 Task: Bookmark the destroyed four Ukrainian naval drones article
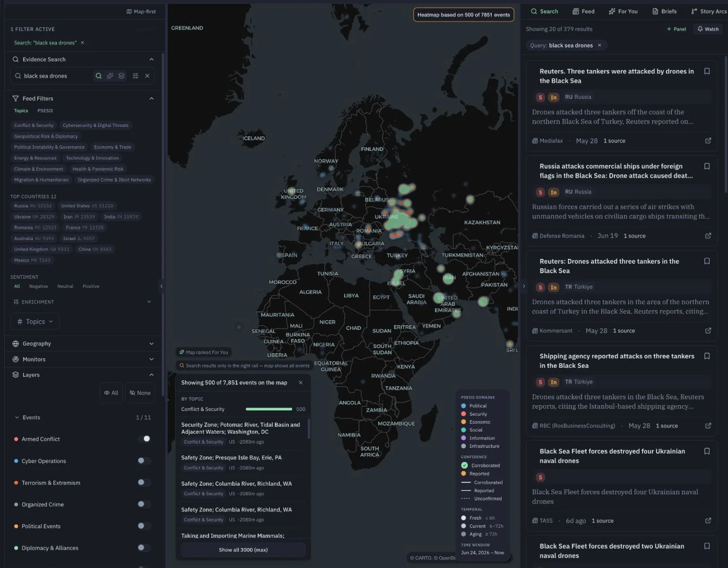point(707,452)
